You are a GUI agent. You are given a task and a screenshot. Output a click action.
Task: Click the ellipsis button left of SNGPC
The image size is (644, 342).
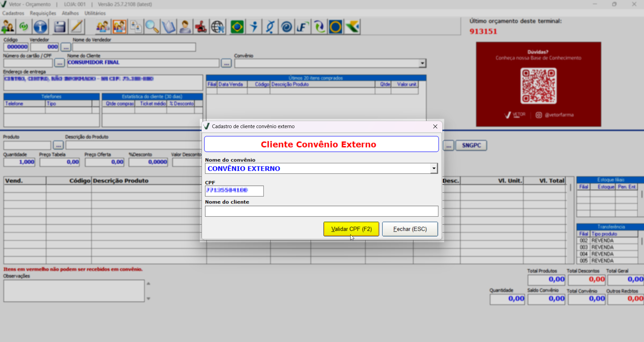coord(449,145)
